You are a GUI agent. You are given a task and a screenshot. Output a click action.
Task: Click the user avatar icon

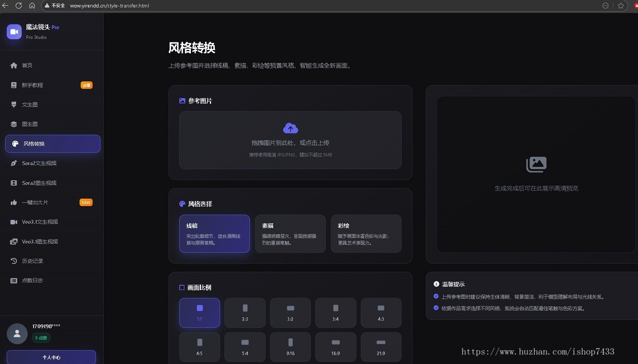(x=17, y=334)
